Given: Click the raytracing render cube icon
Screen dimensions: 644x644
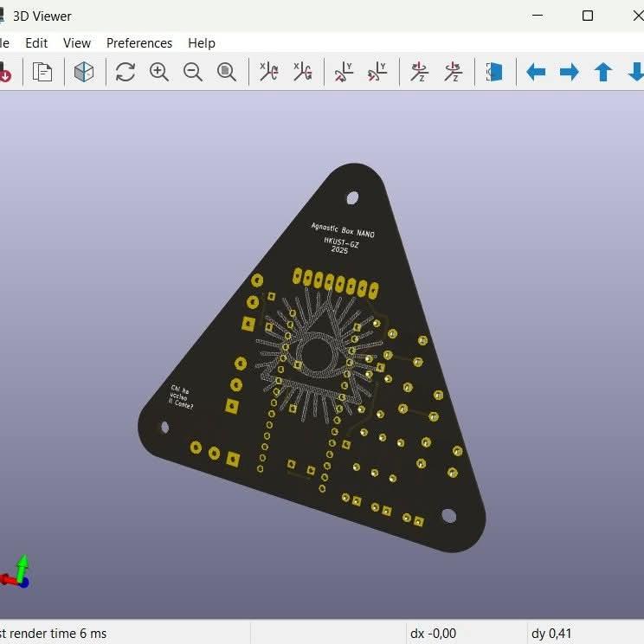Looking at the screenshot, I should 84,72.
